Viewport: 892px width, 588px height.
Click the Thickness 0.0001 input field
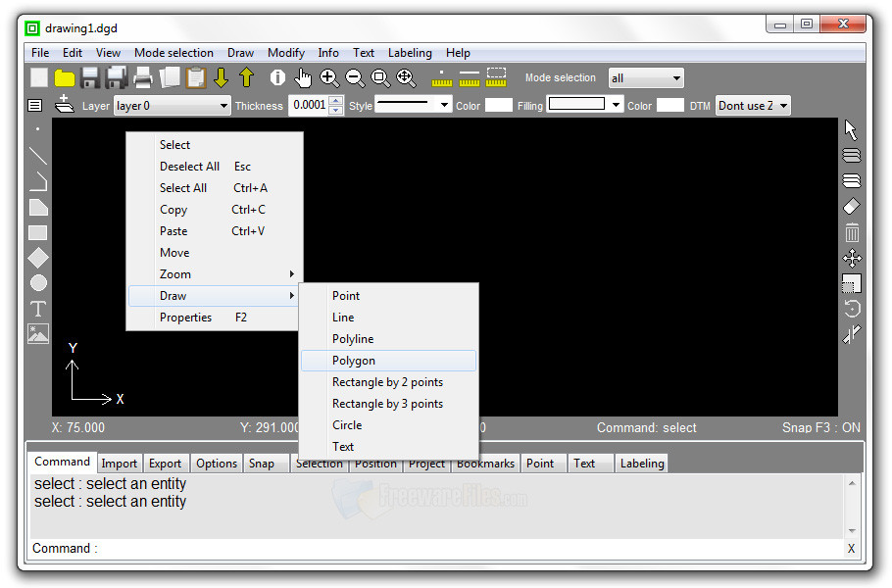click(x=309, y=105)
